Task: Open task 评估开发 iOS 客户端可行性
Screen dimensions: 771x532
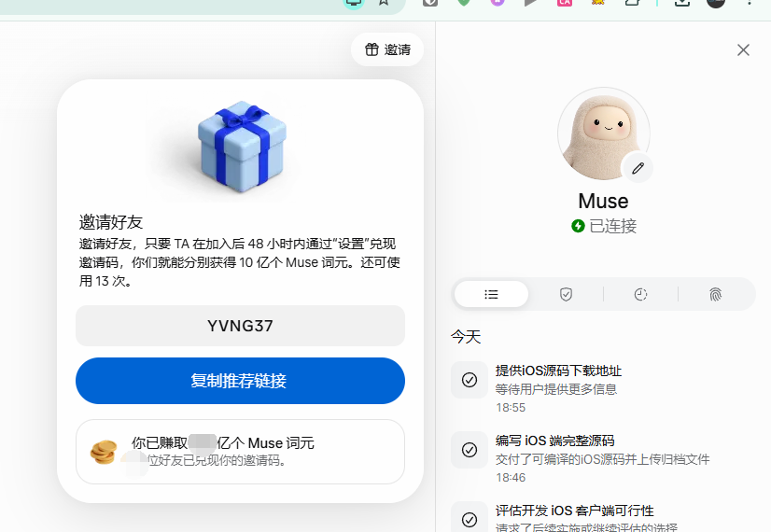Action: tap(574, 511)
